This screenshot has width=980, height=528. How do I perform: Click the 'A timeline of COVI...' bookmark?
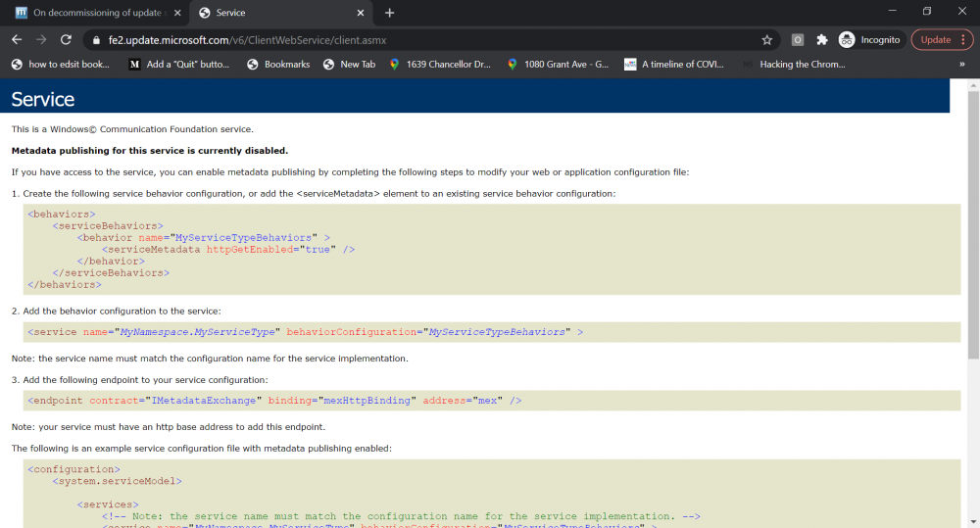point(677,65)
